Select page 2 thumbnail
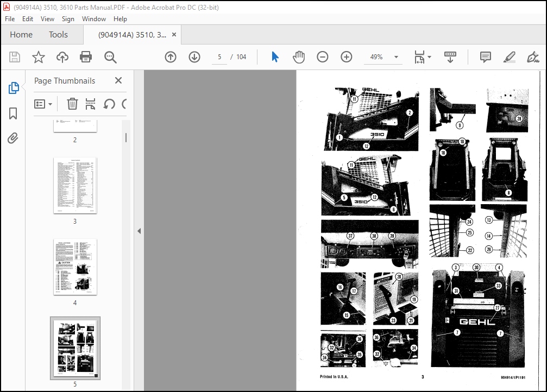Viewport: 547px width, 392px height. 75,126
